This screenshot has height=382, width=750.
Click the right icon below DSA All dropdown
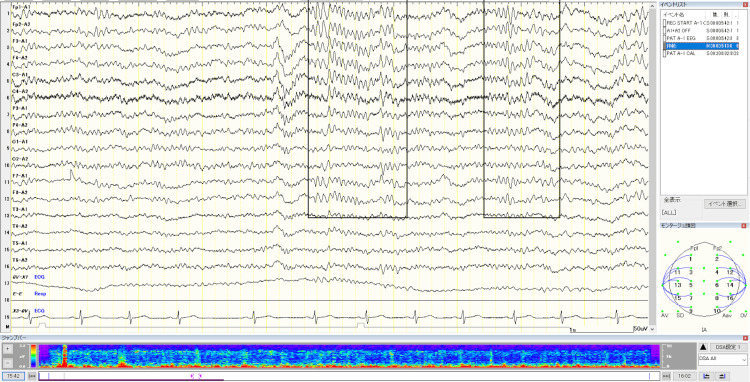pos(723,376)
